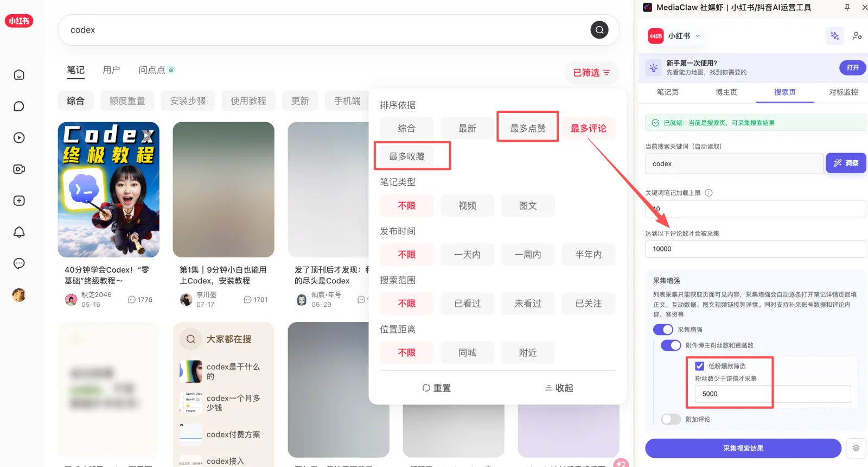Click the magnifier search button

coord(599,30)
